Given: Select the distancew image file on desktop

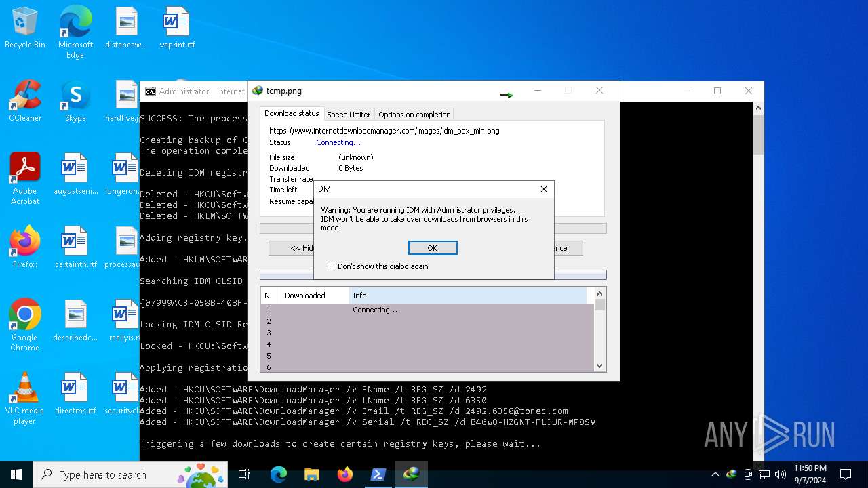Looking at the screenshot, I should [x=126, y=29].
